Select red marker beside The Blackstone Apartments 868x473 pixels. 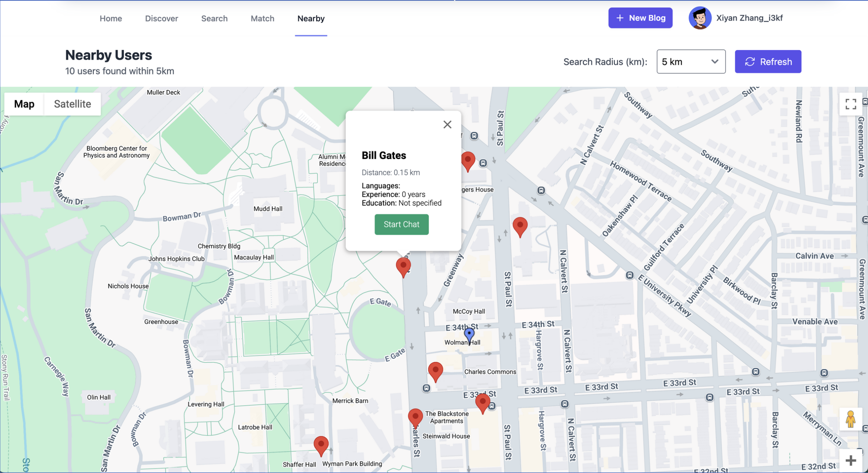tap(415, 417)
